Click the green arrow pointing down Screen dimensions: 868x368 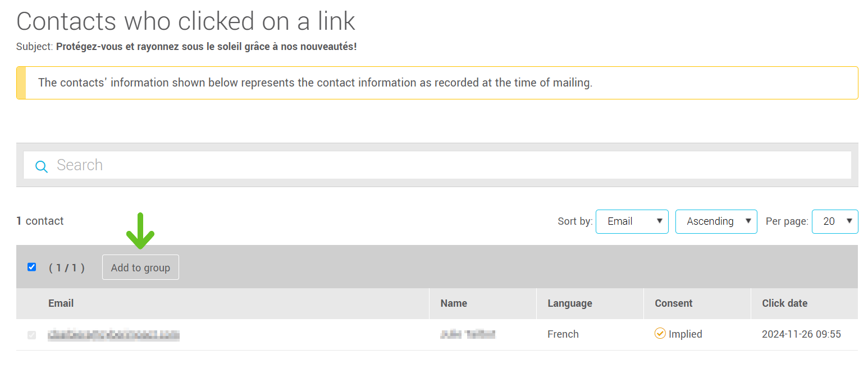[x=140, y=231]
